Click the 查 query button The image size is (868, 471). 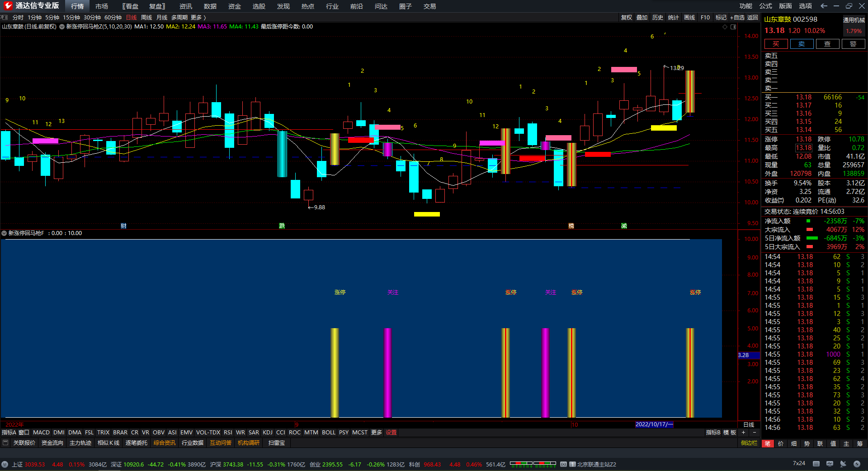click(x=827, y=44)
